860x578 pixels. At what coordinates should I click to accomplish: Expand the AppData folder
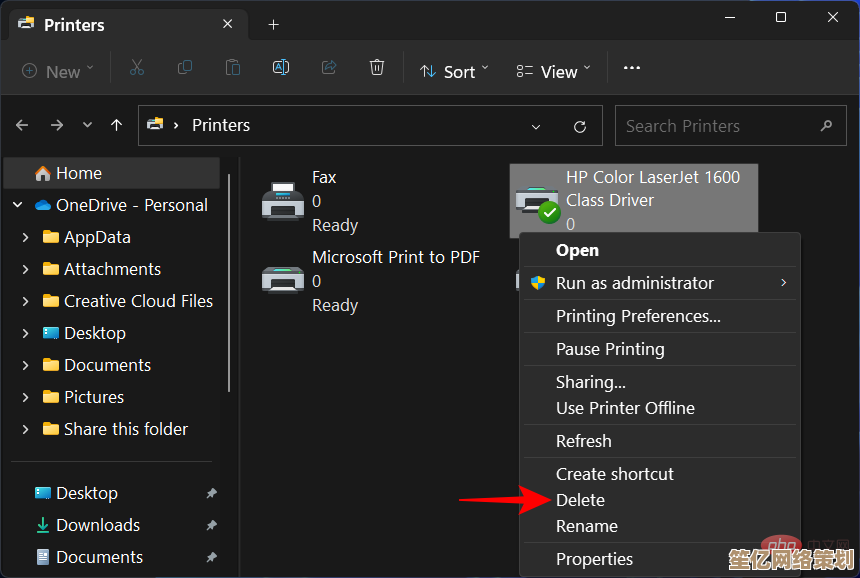[25, 237]
